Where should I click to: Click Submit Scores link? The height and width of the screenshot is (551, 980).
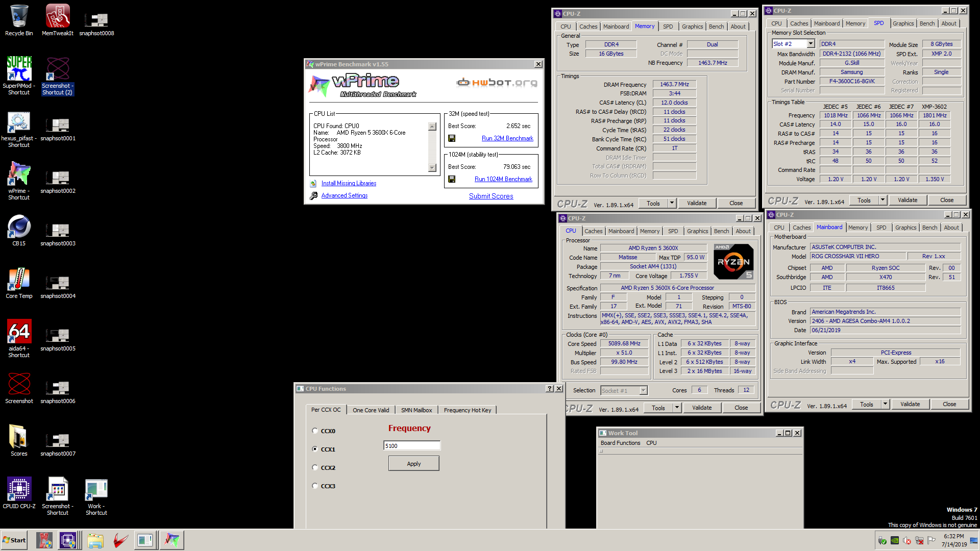[491, 196]
